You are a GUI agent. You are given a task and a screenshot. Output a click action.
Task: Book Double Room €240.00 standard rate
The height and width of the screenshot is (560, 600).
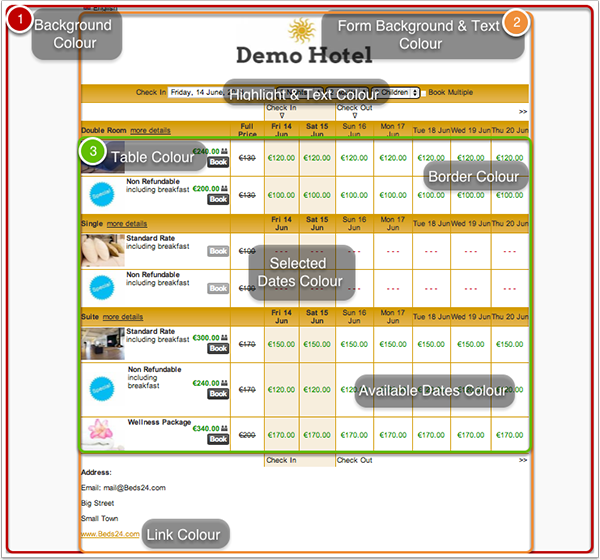point(218,162)
